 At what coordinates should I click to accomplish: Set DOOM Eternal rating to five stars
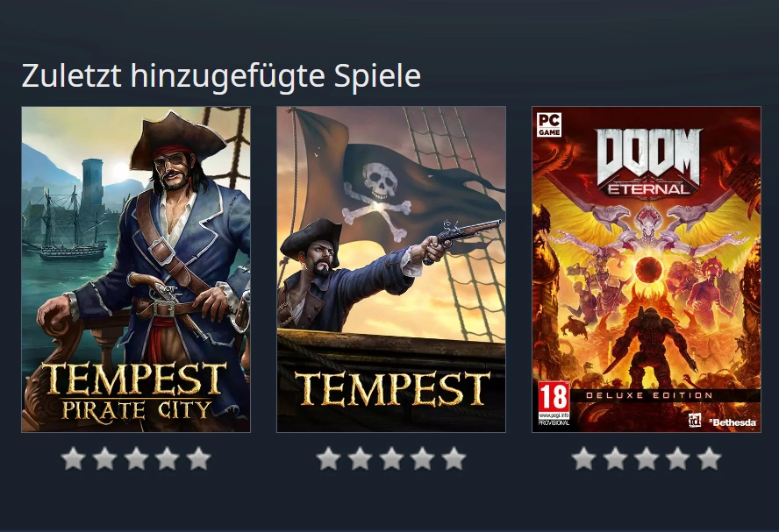(710, 458)
